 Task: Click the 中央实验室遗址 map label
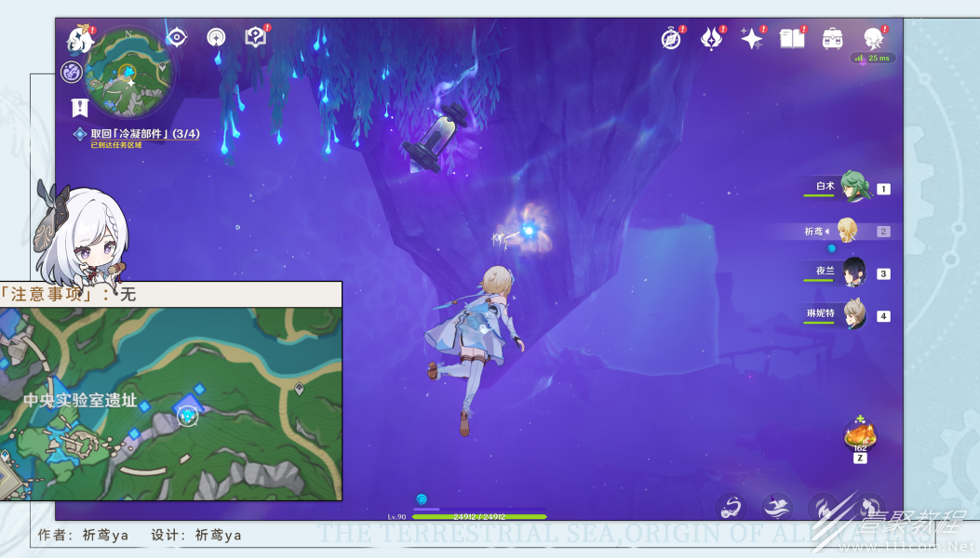click(x=80, y=400)
